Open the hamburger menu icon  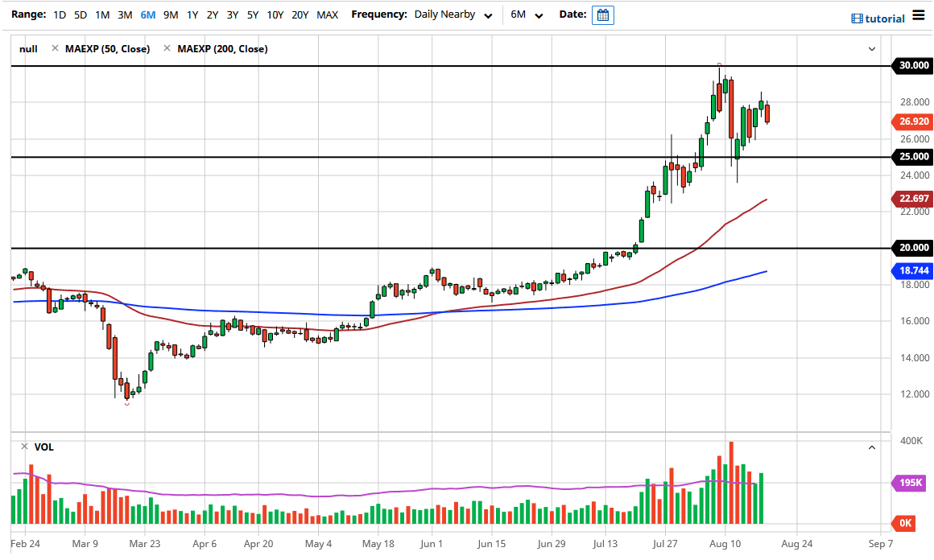coord(919,16)
